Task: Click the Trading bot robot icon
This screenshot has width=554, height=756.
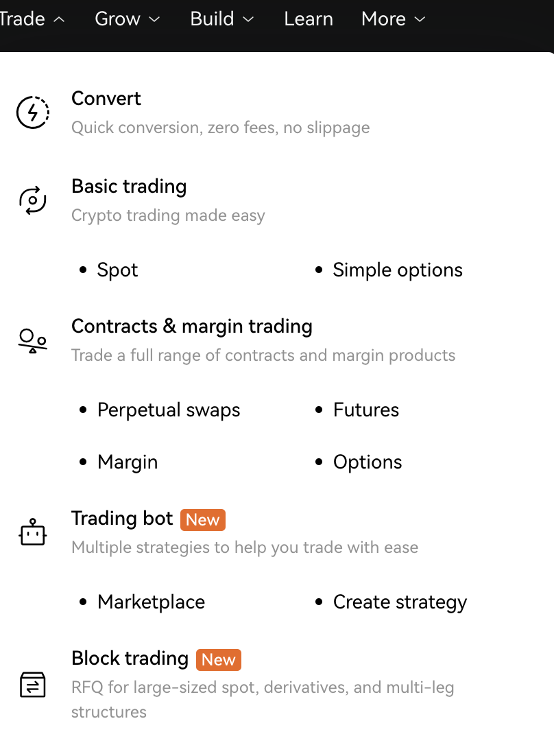Action: (33, 532)
